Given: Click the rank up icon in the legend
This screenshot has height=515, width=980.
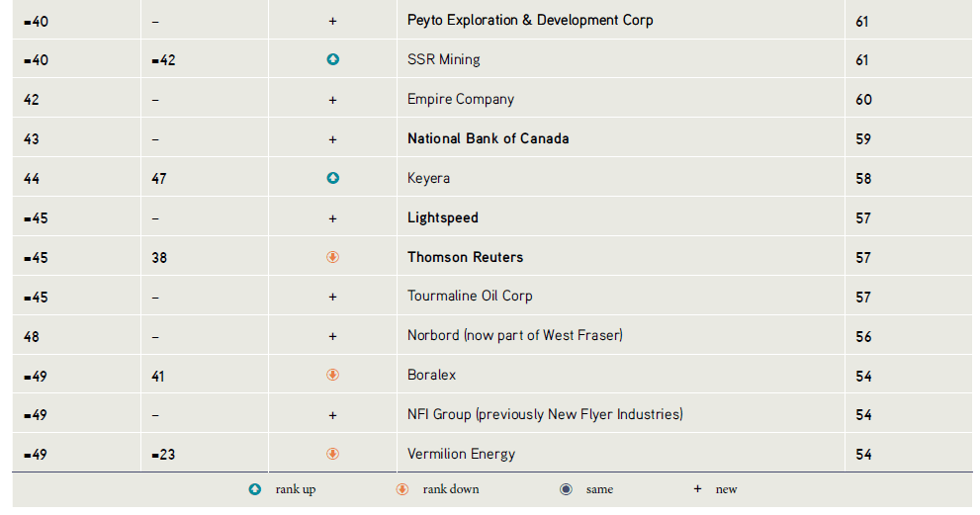Looking at the screenshot, I should click(255, 489).
